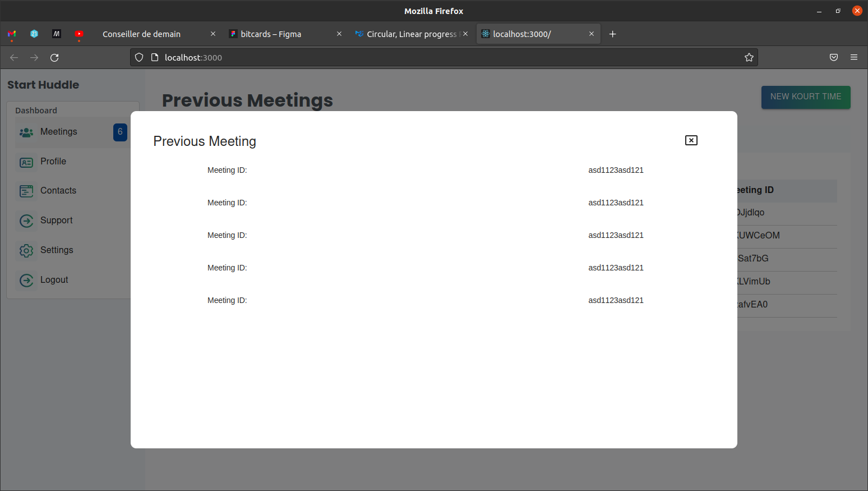Open the Circular, Linear progress tab
The width and height of the screenshot is (868, 491).
click(x=411, y=34)
